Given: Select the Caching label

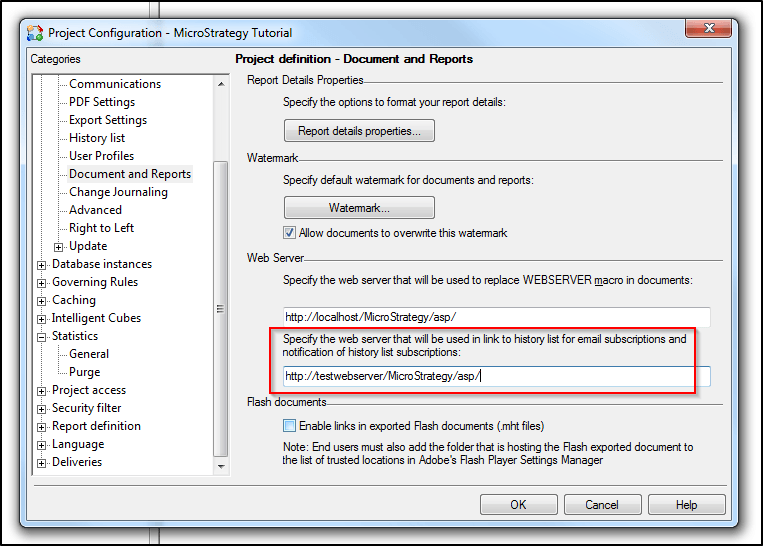Looking at the screenshot, I should point(74,300).
